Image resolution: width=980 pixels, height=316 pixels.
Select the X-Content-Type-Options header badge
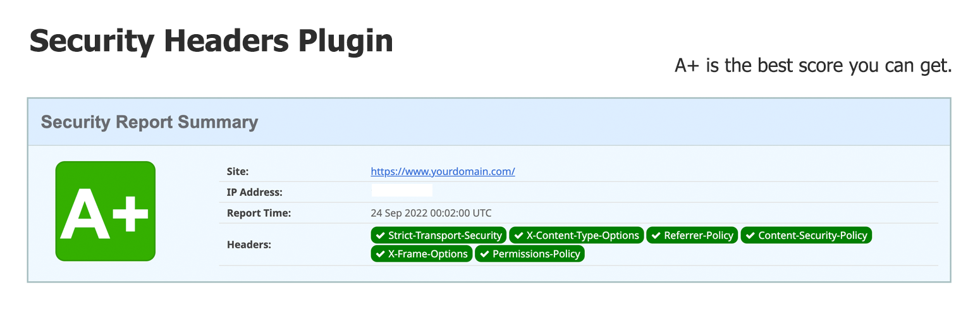tap(576, 235)
